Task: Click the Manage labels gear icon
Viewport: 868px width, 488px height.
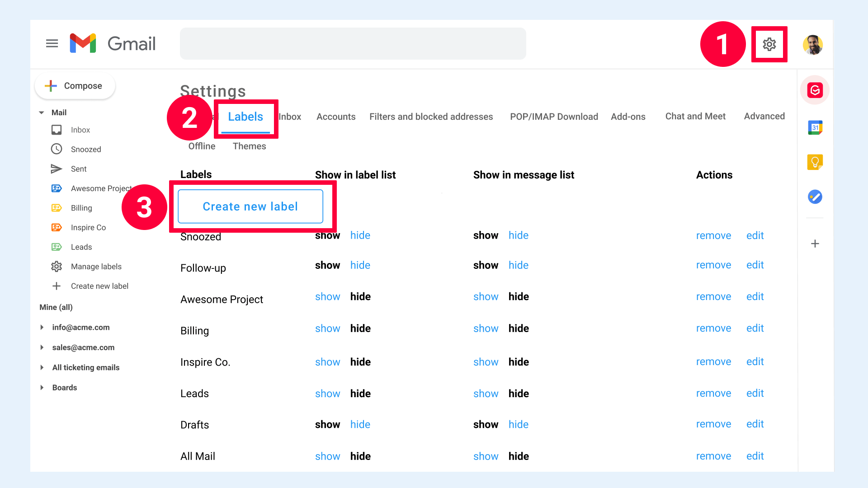Action: [57, 267]
